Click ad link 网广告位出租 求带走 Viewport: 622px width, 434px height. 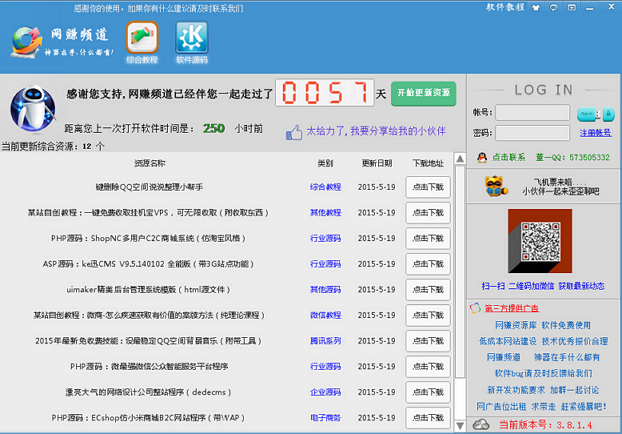click(541, 407)
